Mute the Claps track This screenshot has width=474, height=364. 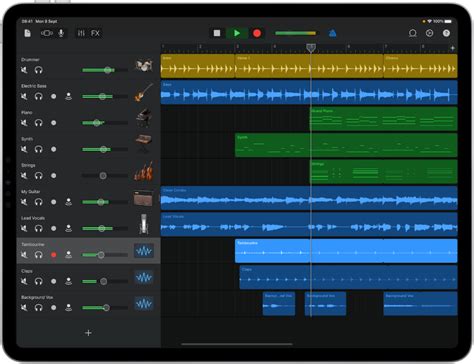click(24, 281)
